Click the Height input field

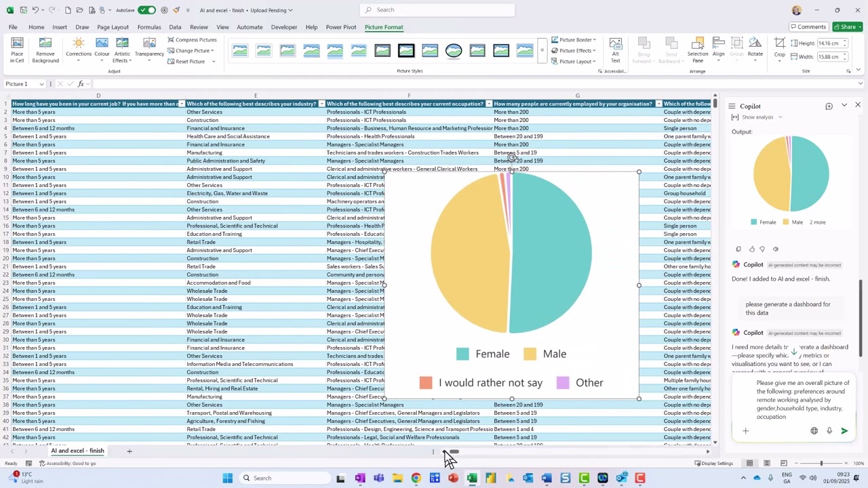pyautogui.click(x=831, y=43)
